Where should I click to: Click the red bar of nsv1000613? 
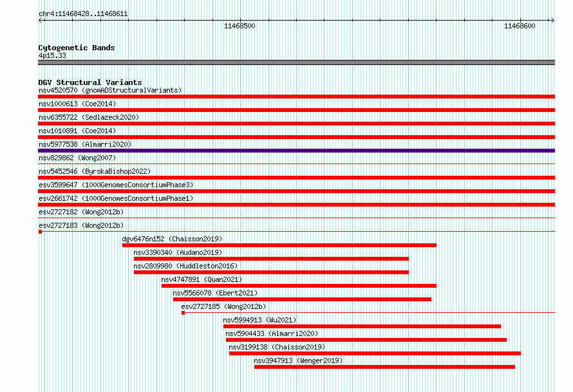[296, 110]
